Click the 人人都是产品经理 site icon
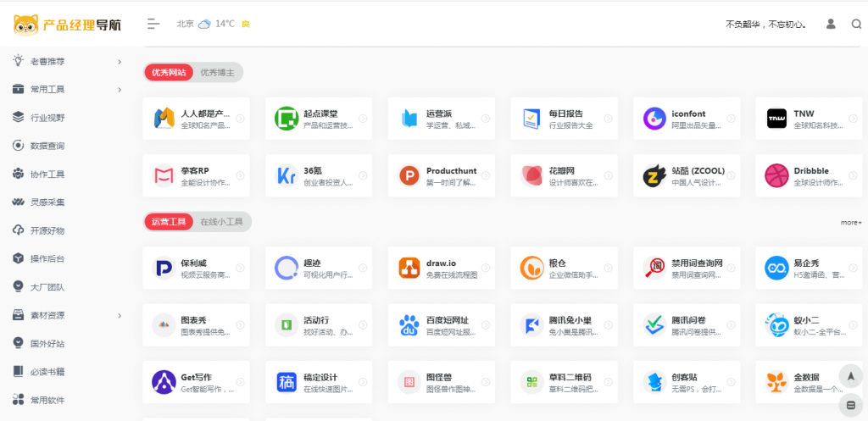 [x=164, y=119]
